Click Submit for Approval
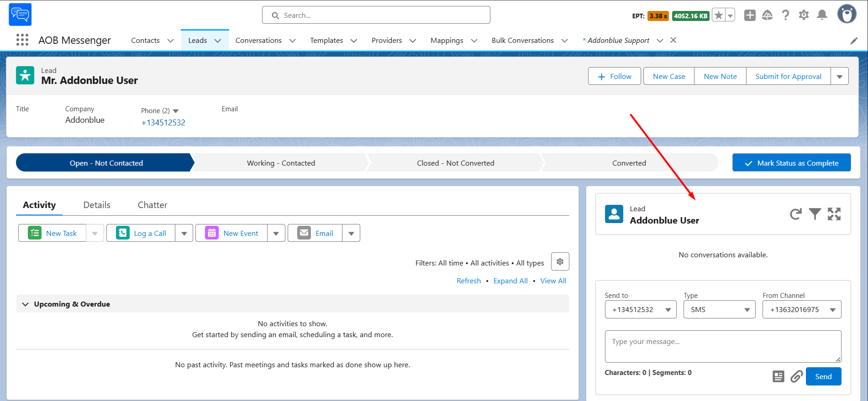 tap(789, 76)
